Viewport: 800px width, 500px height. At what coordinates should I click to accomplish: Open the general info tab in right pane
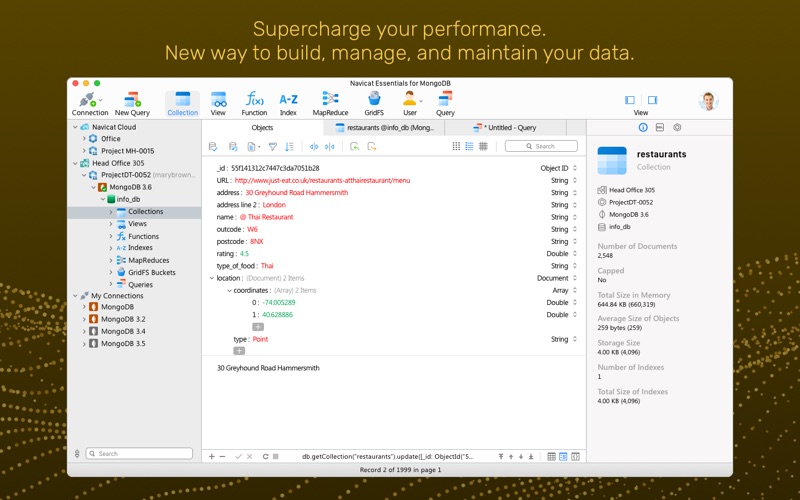643,128
